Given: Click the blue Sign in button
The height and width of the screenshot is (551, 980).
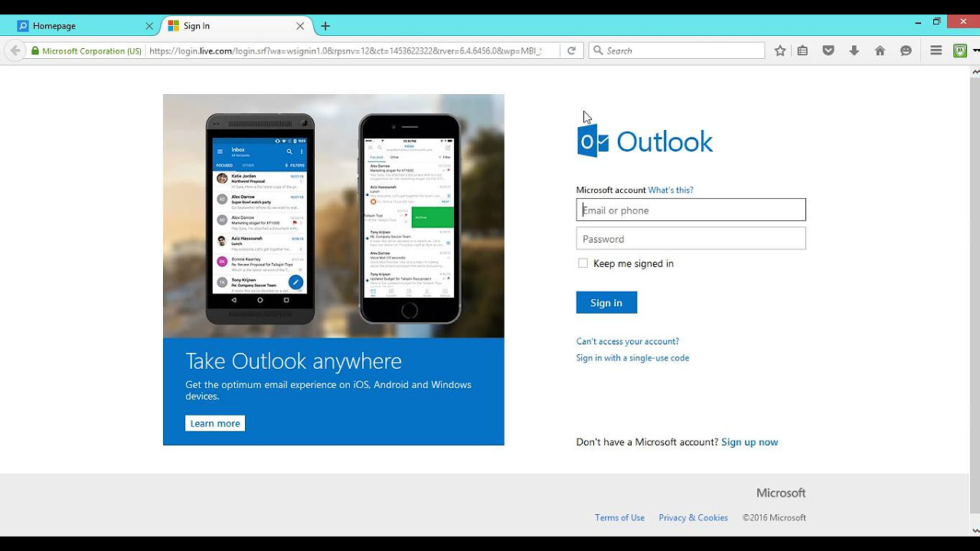Looking at the screenshot, I should [x=606, y=302].
